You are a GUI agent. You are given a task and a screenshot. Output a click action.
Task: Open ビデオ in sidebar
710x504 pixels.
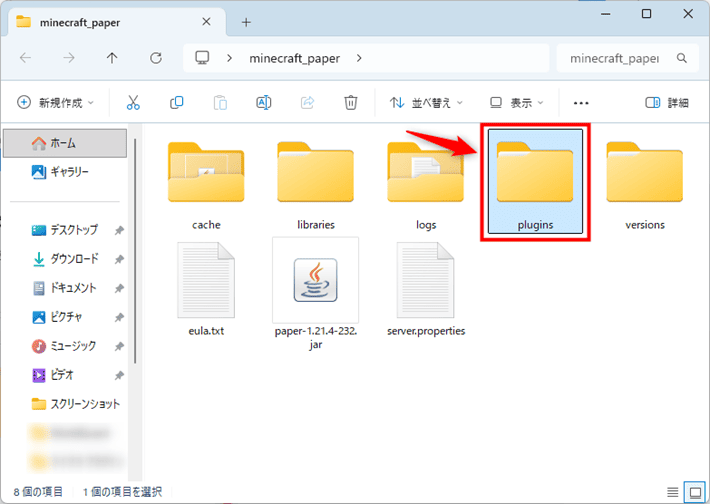coord(53,375)
